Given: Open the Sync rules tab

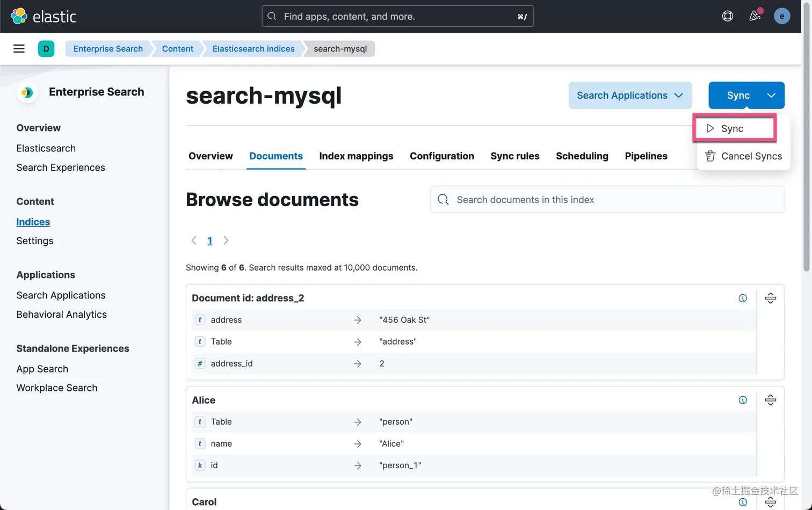Looking at the screenshot, I should click(515, 156).
